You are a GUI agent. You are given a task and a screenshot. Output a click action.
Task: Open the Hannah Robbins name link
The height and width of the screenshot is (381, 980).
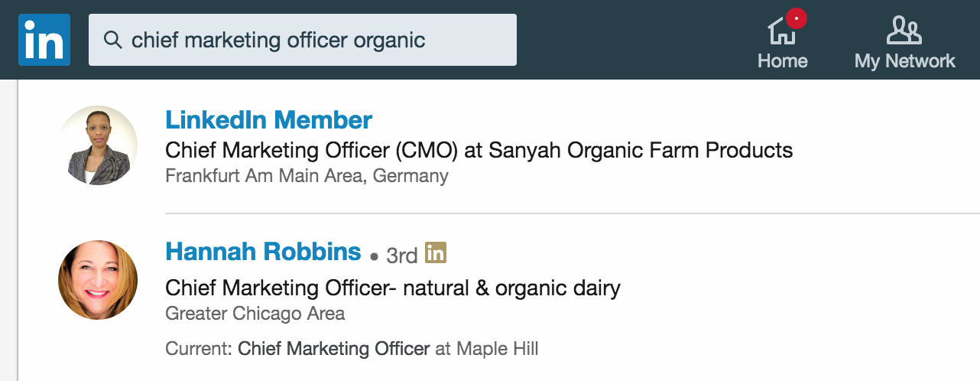263,252
